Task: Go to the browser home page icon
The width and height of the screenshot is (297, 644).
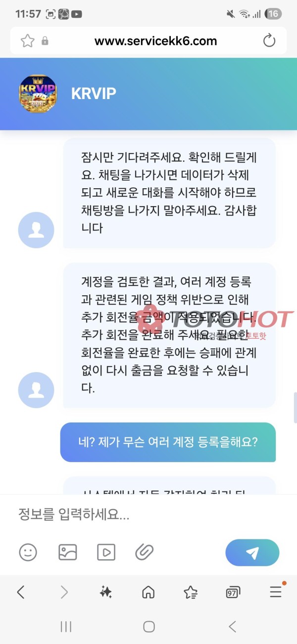Action: point(148,592)
